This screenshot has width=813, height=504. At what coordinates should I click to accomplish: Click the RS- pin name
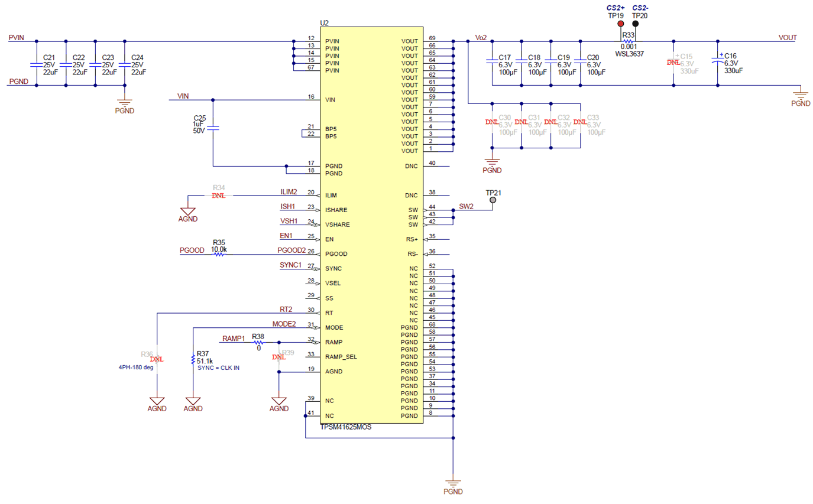click(413, 254)
